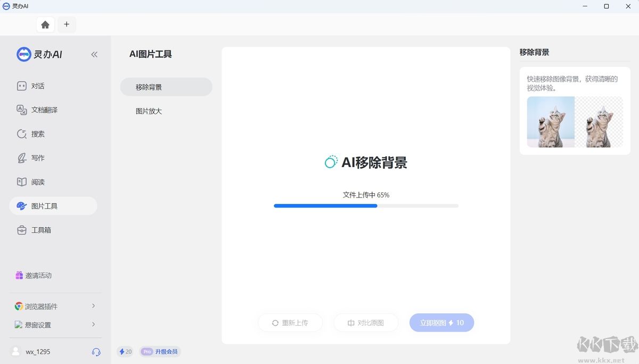The height and width of the screenshot is (364, 639).
Task: Click 重新上传 re-upload button
Action: [x=290, y=322]
